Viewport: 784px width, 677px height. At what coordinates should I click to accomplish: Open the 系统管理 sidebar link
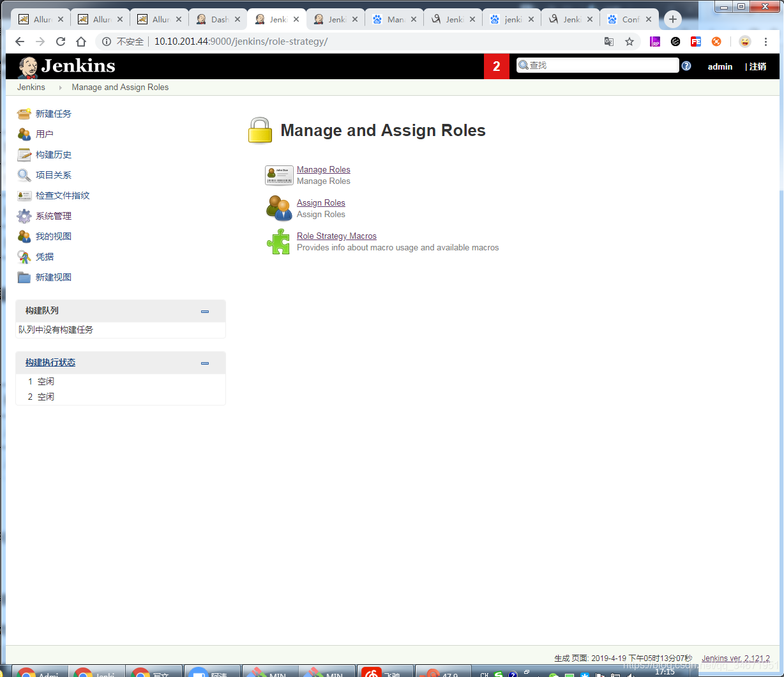tap(54, 216)
